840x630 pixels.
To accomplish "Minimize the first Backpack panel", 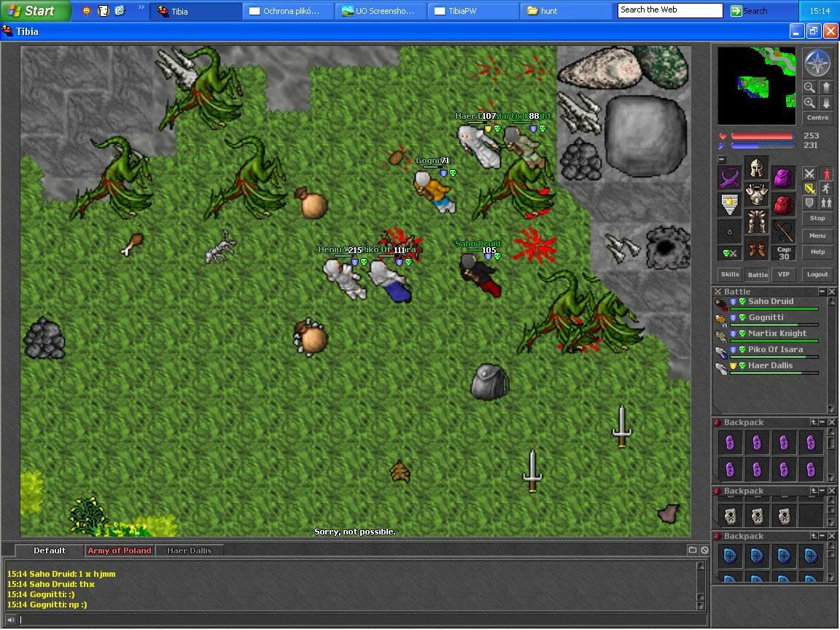I will pos(822,423).
